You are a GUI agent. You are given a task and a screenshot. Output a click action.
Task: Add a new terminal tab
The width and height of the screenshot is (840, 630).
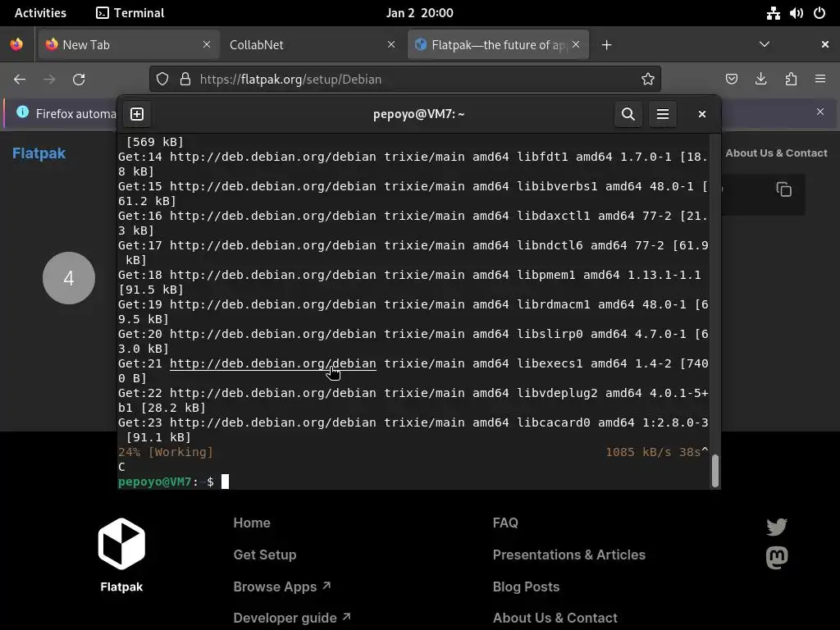tap(137, 114)
